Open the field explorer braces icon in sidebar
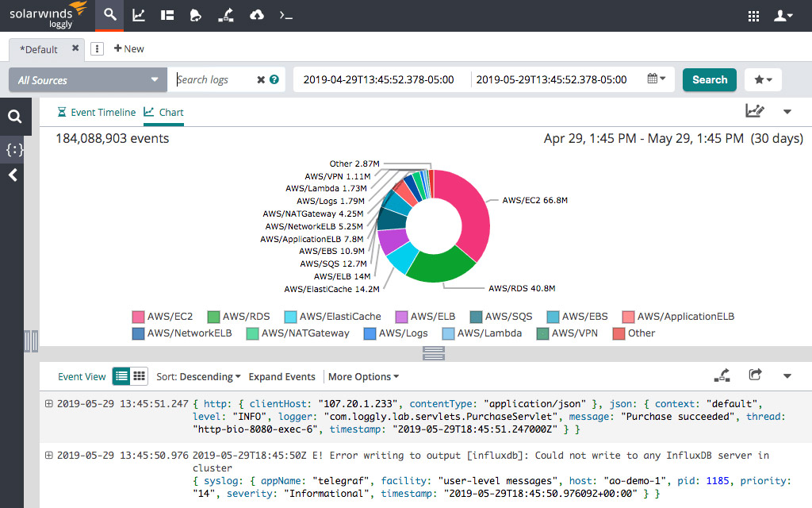 [x=14, y=149]
